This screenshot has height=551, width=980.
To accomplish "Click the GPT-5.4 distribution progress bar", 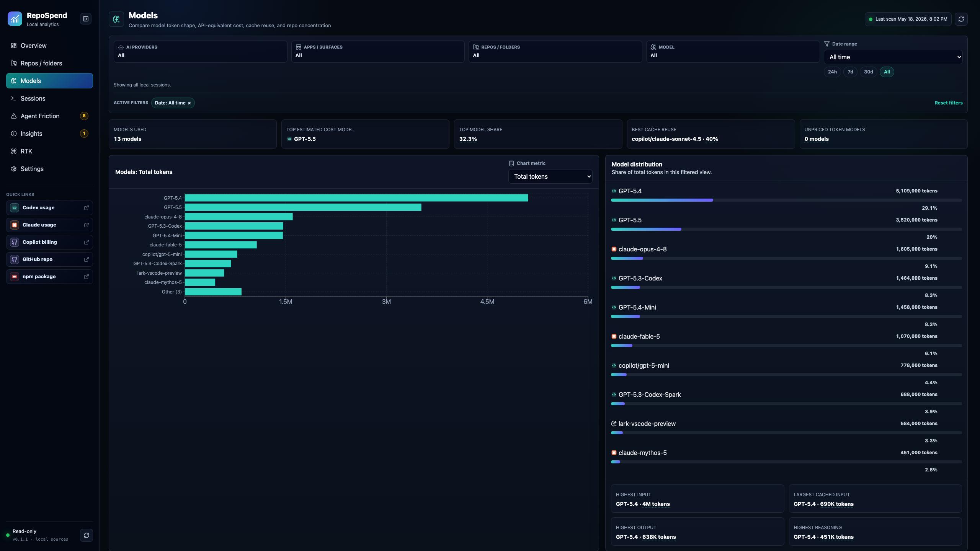I will (x=786, y=200).
